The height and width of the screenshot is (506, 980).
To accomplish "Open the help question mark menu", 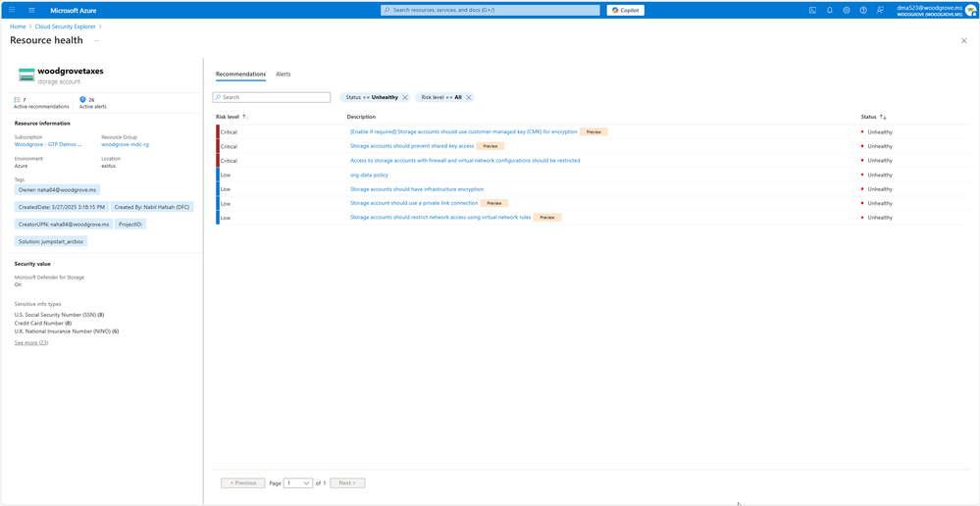I will 863,10.
